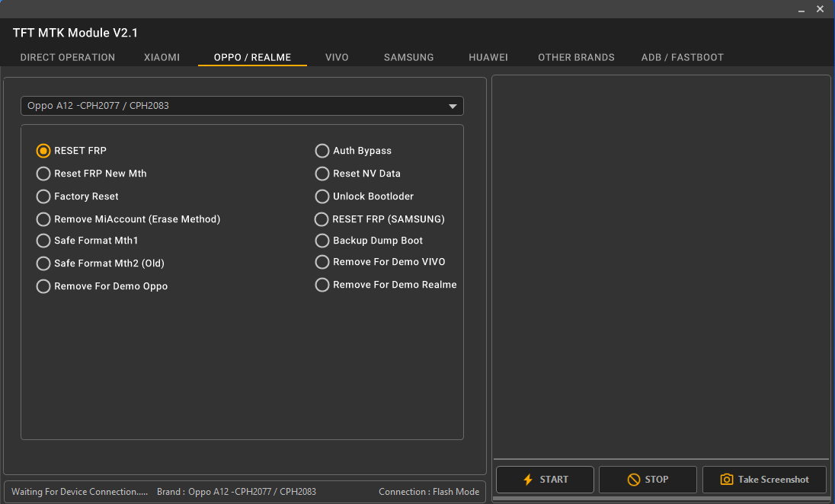Click the Connection Flash Mode status text

pos(429,492)
